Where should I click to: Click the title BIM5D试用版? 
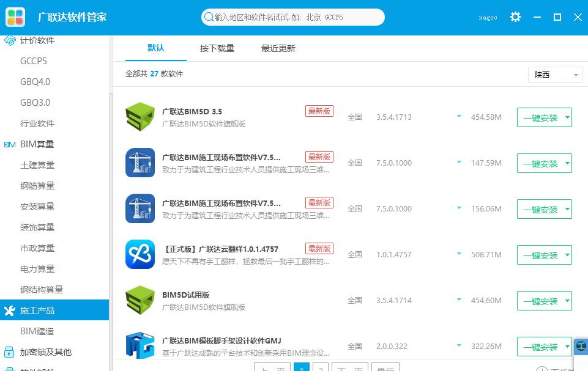pos(185,295)
